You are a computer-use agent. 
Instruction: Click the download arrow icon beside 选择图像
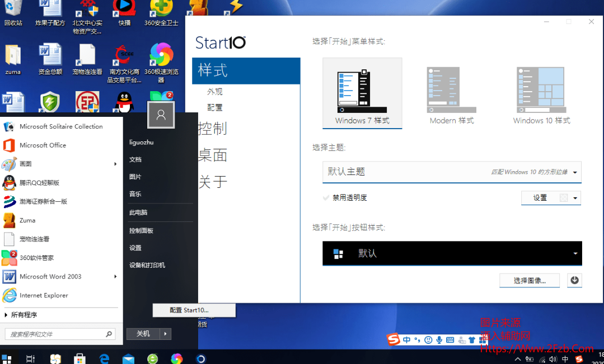(x=574, y=281)
